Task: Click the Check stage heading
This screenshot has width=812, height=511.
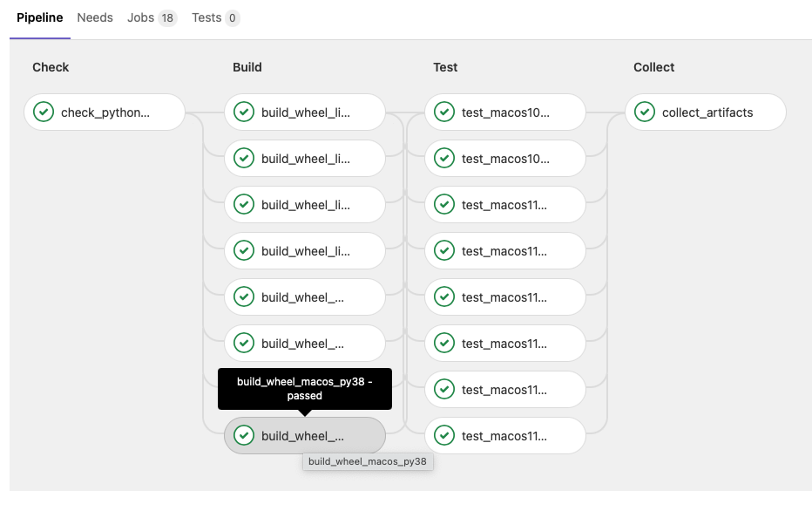Action: pos(51,67)
